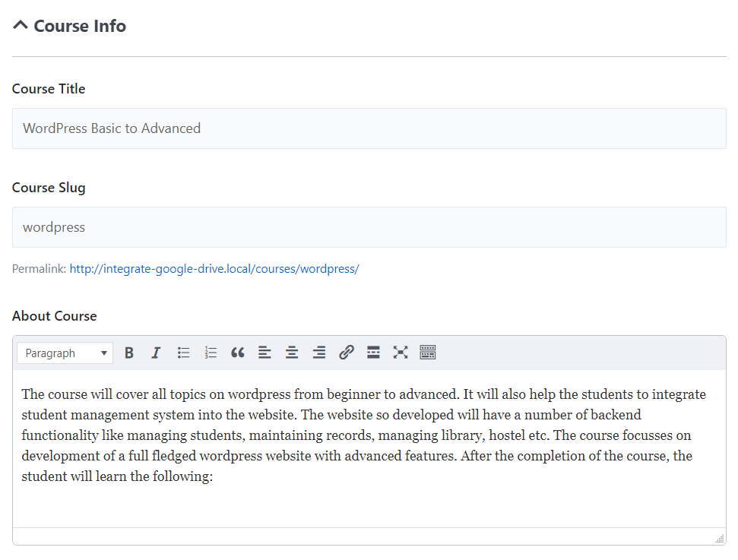Select the 'About Course' label

[55, 316]
